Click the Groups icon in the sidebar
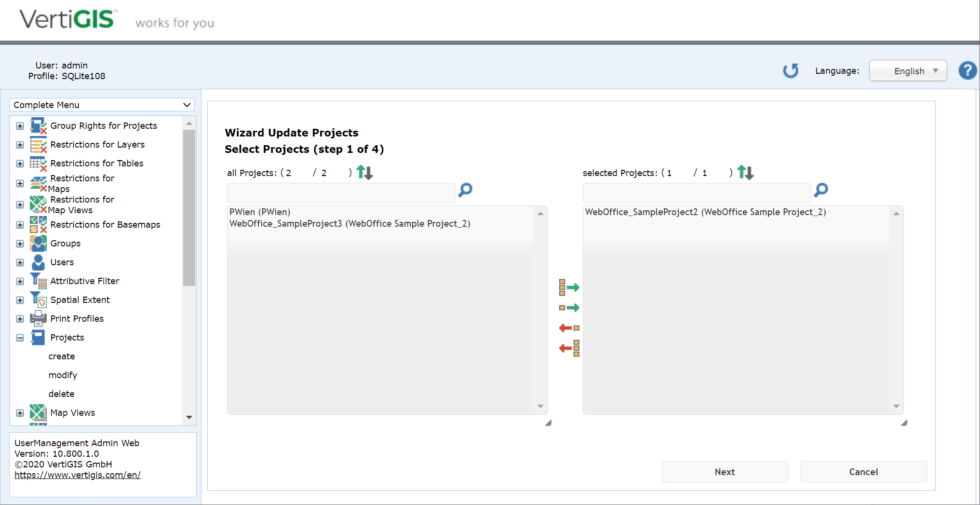Viewport: 980px width, 505px height. [38, 243]
